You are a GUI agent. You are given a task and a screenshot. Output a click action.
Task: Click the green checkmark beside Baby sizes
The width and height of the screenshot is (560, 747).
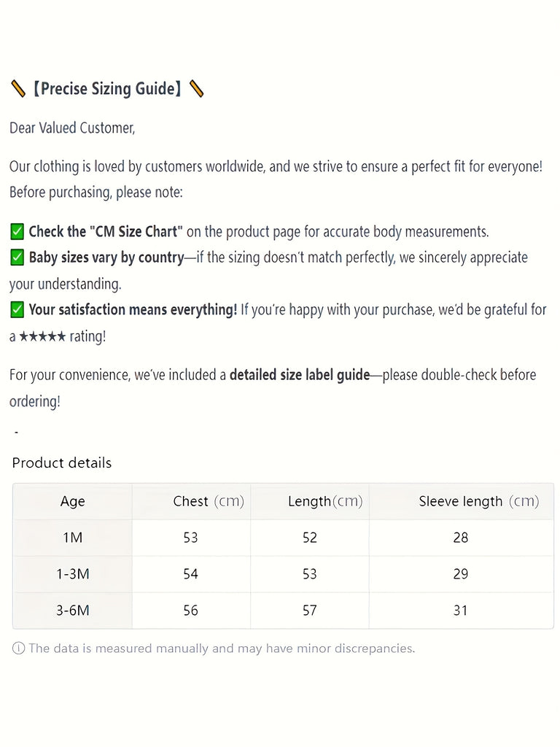pyautogui.click(x=17, y=258)
